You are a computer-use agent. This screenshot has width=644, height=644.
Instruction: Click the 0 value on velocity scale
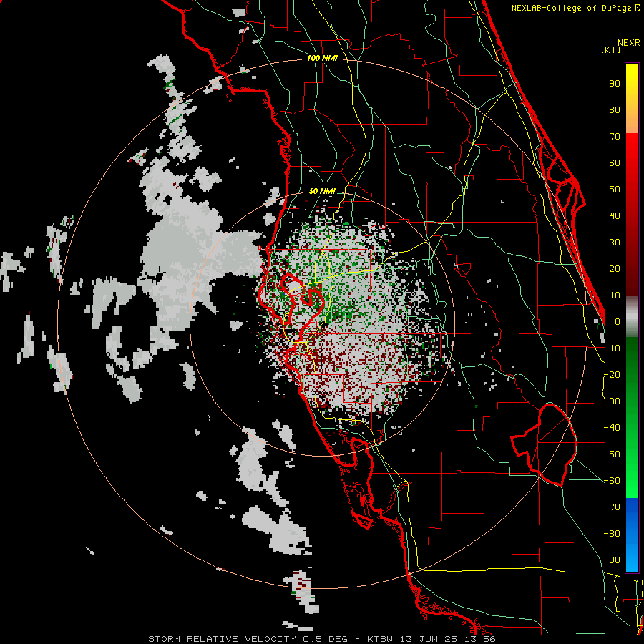point(618,321)
